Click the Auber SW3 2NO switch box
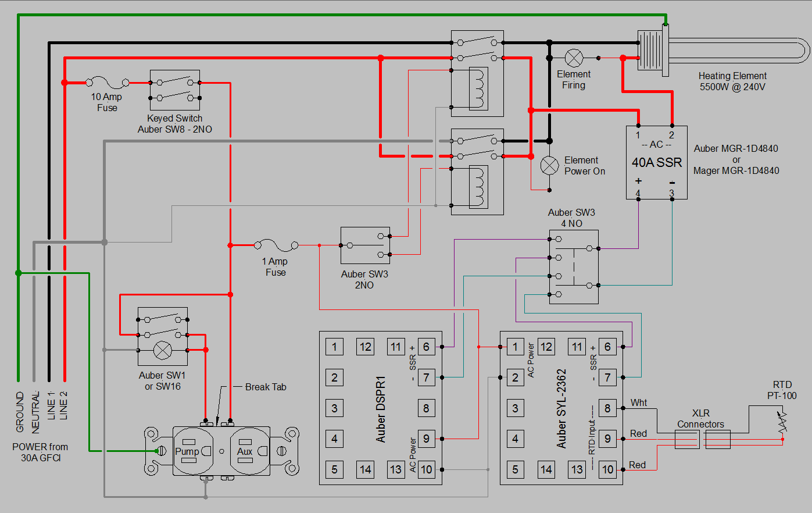812x513 pixels. tap(366, 245)
